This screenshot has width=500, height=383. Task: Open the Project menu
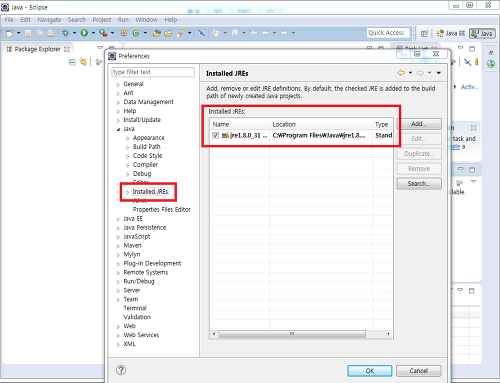click(x=102, y=20)
